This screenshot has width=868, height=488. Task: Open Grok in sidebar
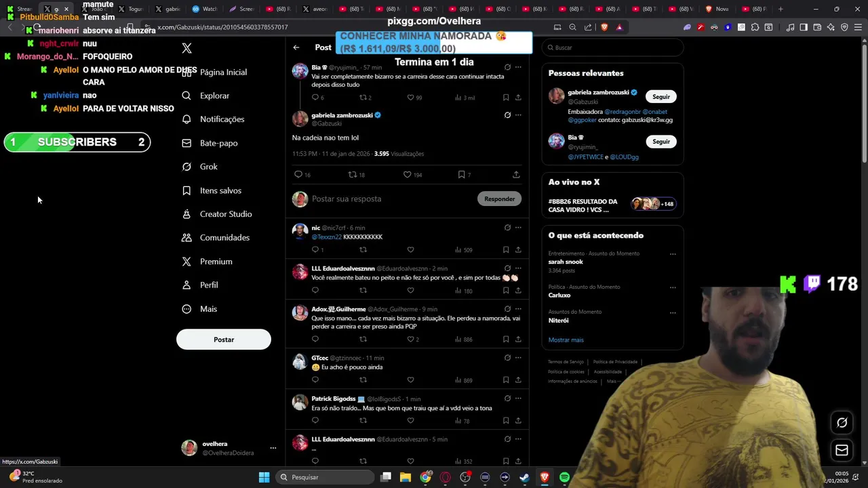click(200, 167)
